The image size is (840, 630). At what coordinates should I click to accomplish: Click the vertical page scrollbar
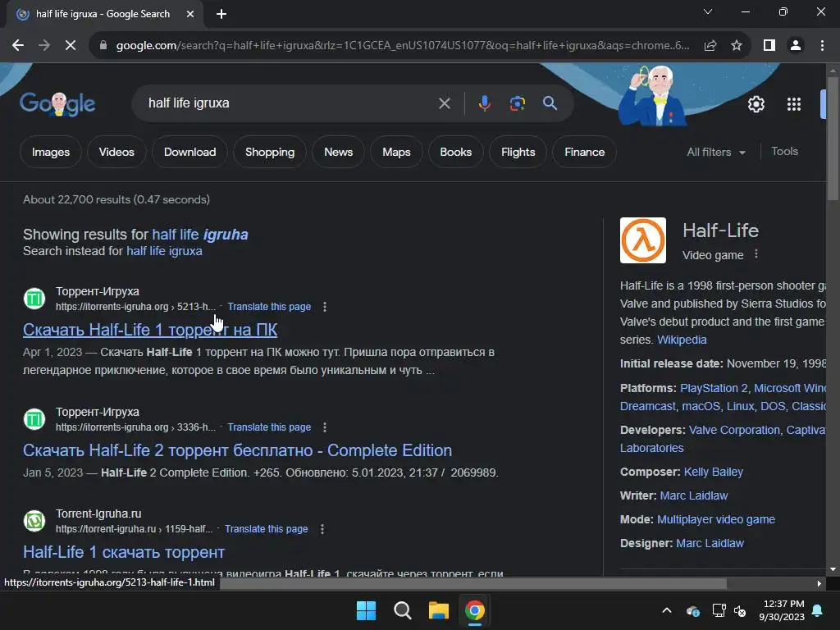[833, 139]
